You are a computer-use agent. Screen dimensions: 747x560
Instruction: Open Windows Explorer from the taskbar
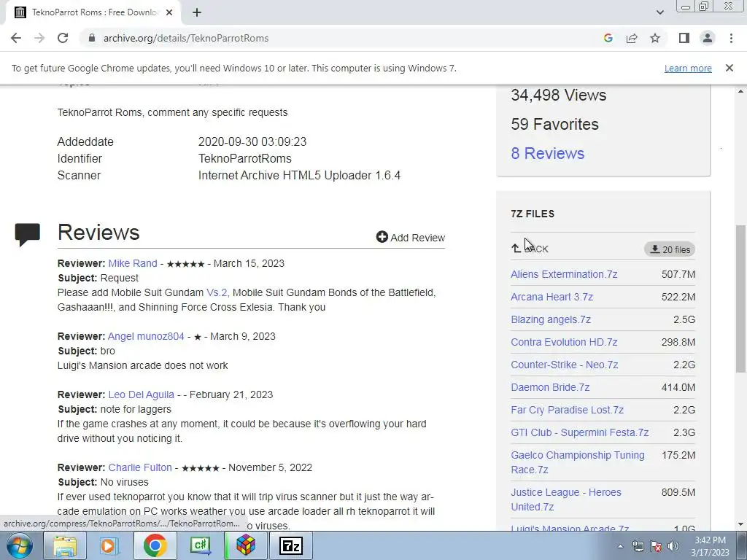[65, 545]
